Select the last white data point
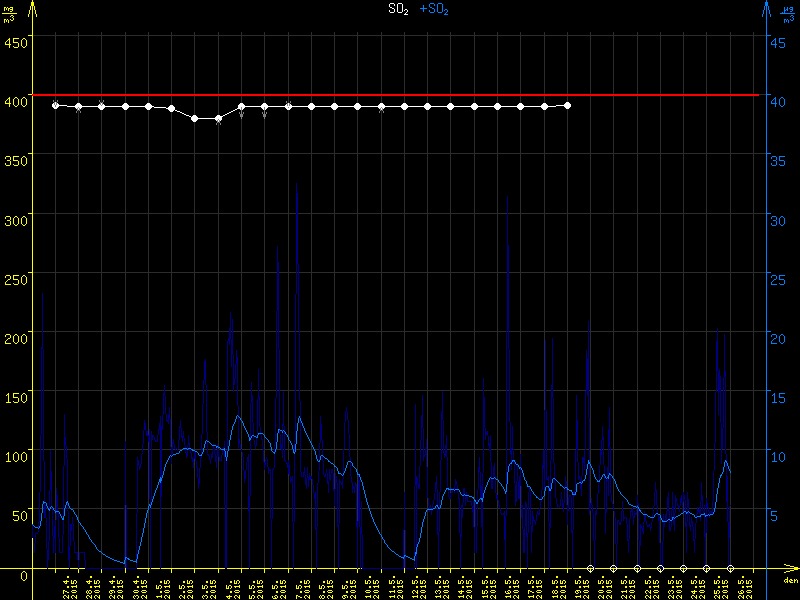 (568, 105)
